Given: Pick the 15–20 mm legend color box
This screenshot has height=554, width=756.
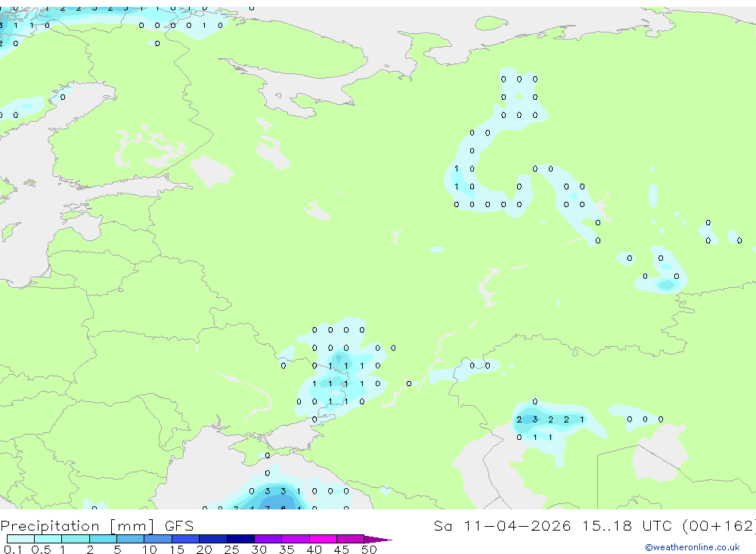Looking at the screenshot, I should click(x=186, y=539).
